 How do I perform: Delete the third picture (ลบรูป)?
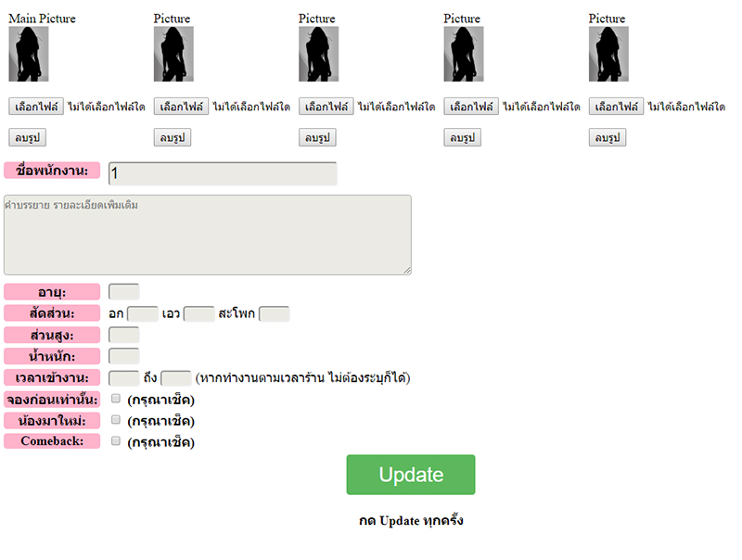click(317, 137)
